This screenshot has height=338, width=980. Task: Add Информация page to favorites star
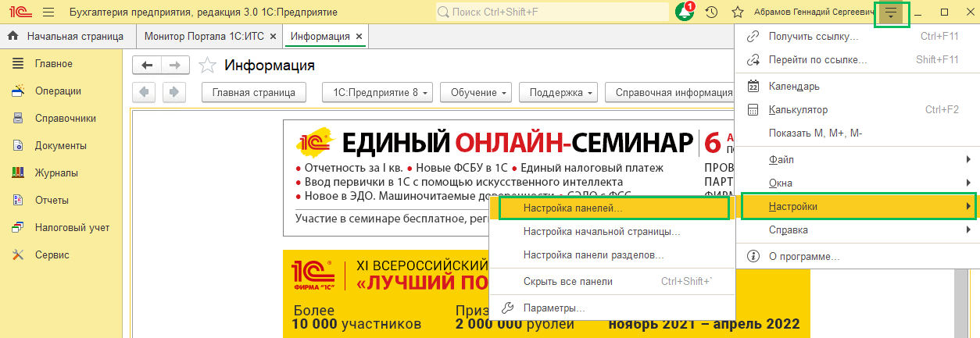(207, 65)
